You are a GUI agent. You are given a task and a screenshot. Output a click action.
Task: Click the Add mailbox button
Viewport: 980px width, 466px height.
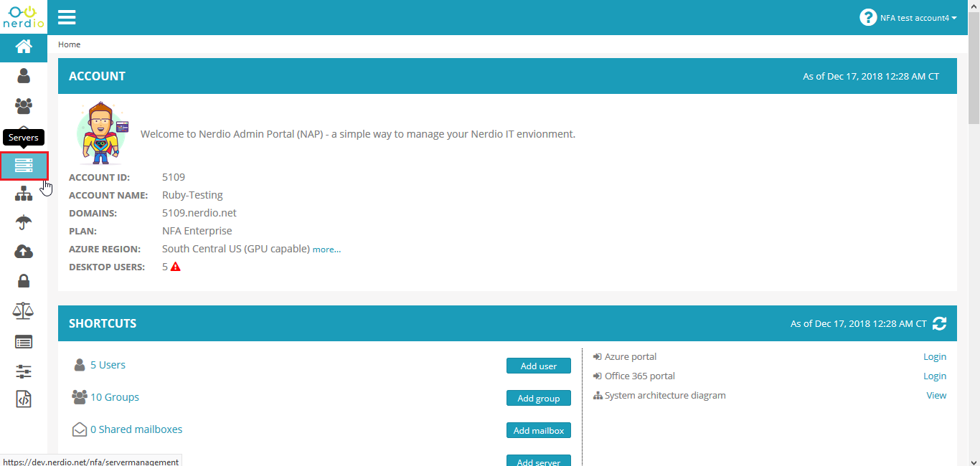(539, 430)
